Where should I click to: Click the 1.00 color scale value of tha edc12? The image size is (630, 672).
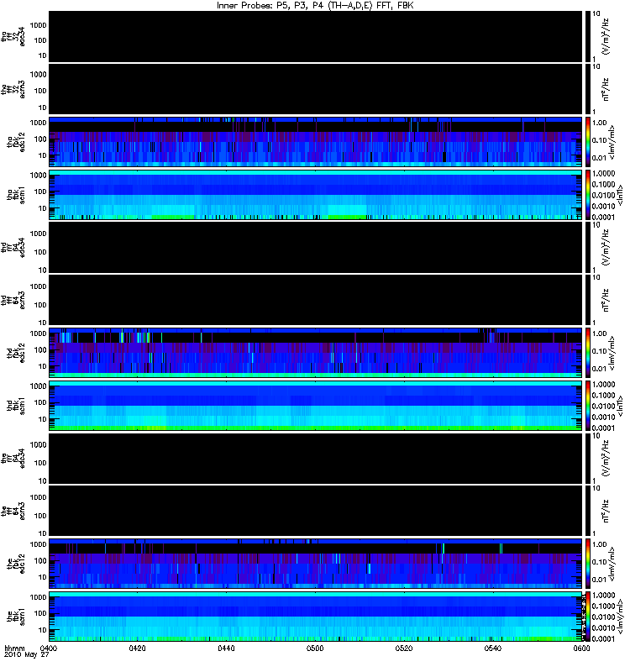[600, 123]
